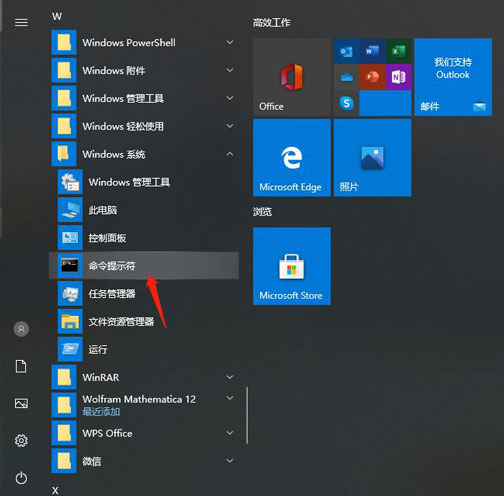504x496 pixels.
Task: Click the Power icon in sidebar
Action: (21, 478)
